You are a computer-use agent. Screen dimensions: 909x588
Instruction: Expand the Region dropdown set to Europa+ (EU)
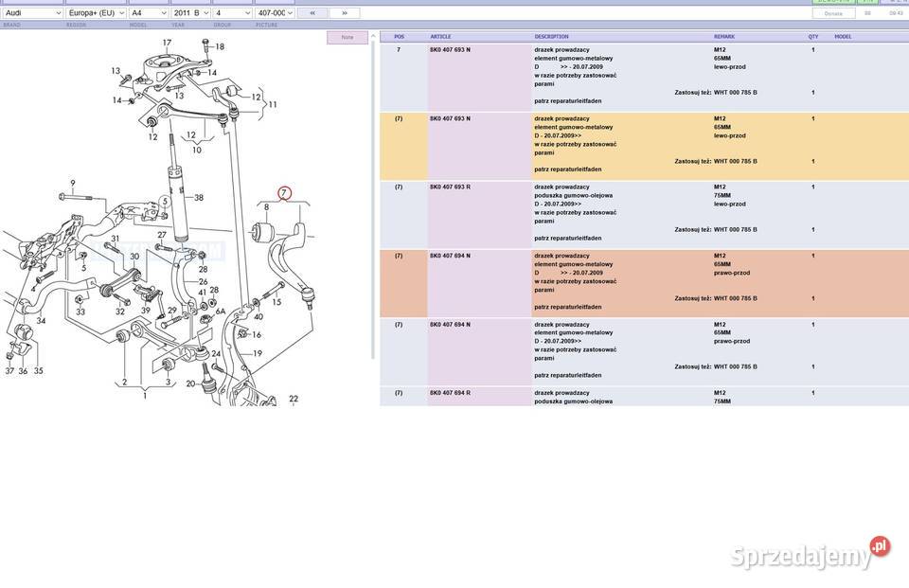click(96, 13)
